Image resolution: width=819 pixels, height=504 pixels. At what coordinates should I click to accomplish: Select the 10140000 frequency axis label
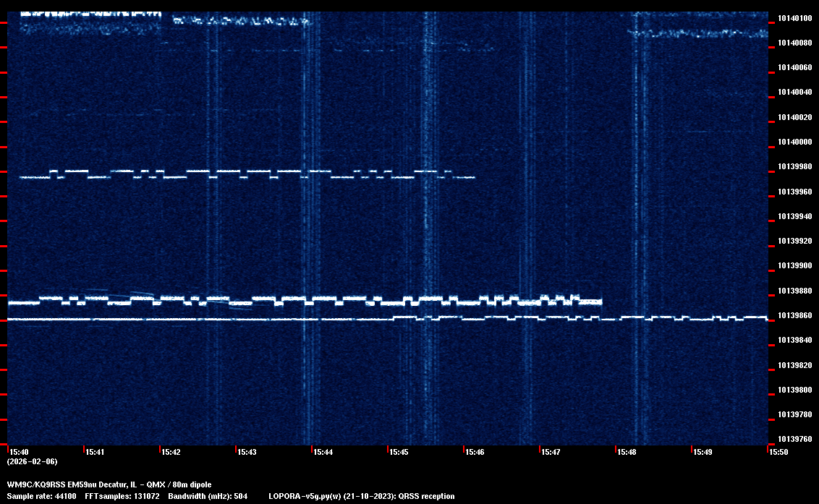point(794,142)
